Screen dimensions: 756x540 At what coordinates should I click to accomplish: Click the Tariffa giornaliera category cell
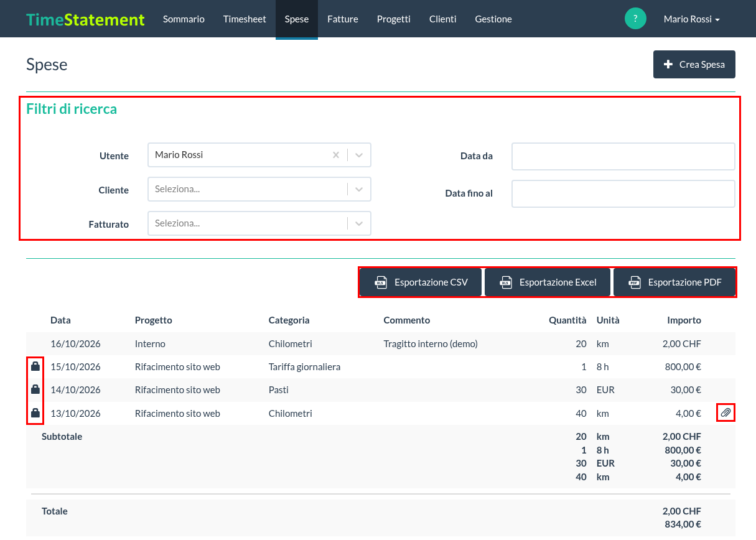coord(305,366)
